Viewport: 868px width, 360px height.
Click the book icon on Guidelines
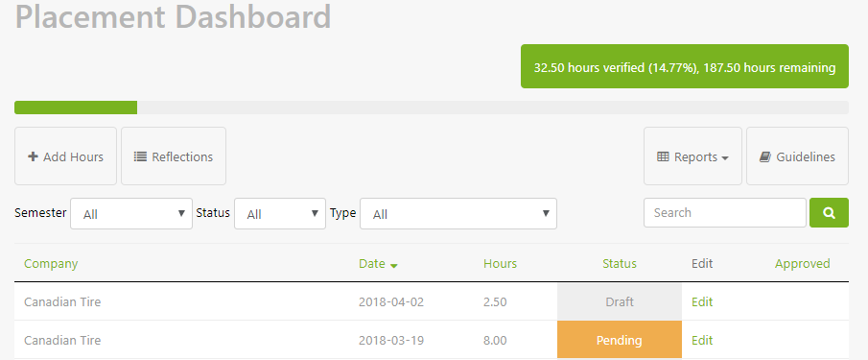pyautogui.click(x=764, y=156)
